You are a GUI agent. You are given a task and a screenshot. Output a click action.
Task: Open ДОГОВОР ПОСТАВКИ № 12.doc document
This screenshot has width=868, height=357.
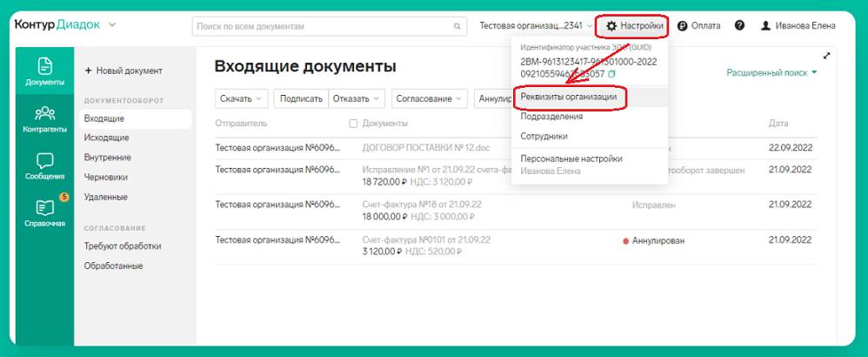pos(425,148)
